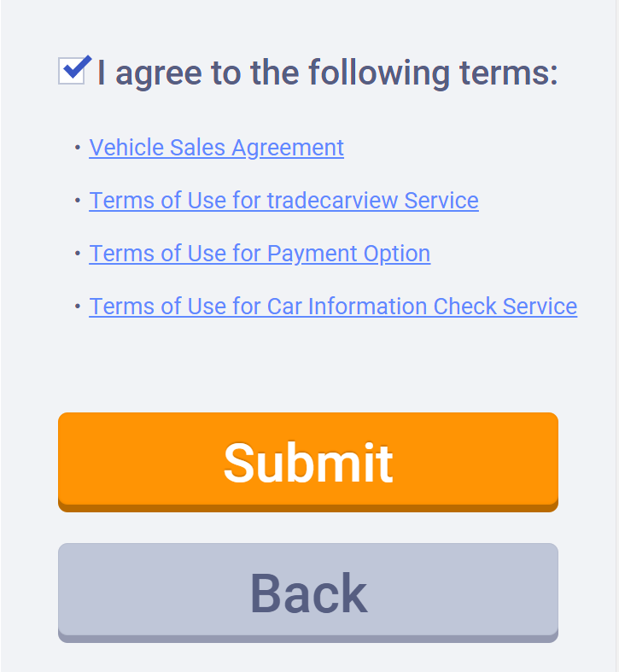View the tradecarview Service terms link
The image size is (619, 672).
pyautogui.click(x=283, y=201)
